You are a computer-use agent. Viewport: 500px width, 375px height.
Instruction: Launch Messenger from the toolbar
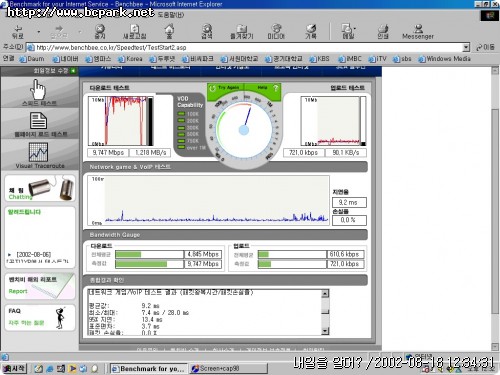(418, 32)
